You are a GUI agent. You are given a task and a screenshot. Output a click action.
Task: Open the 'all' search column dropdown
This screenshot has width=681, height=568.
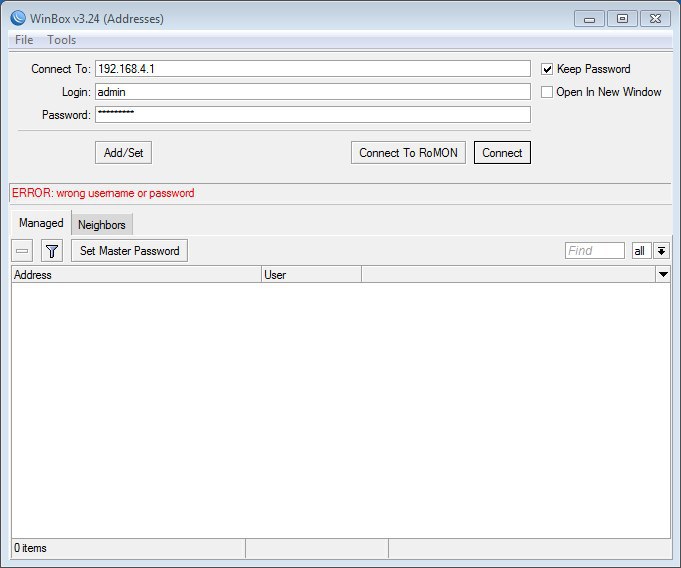641,251
